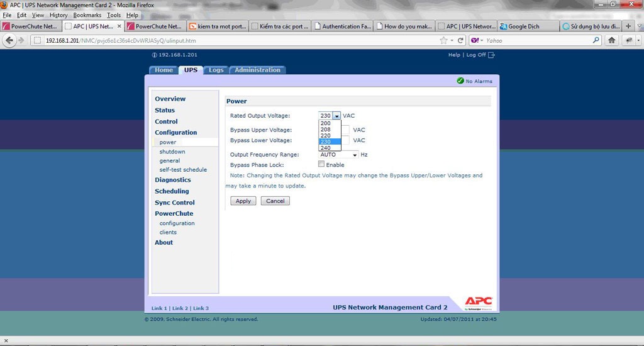The width and height of the screenshot is (644, 346).
Task: Close the bottom bar with the x
Action: click(6, 341)
